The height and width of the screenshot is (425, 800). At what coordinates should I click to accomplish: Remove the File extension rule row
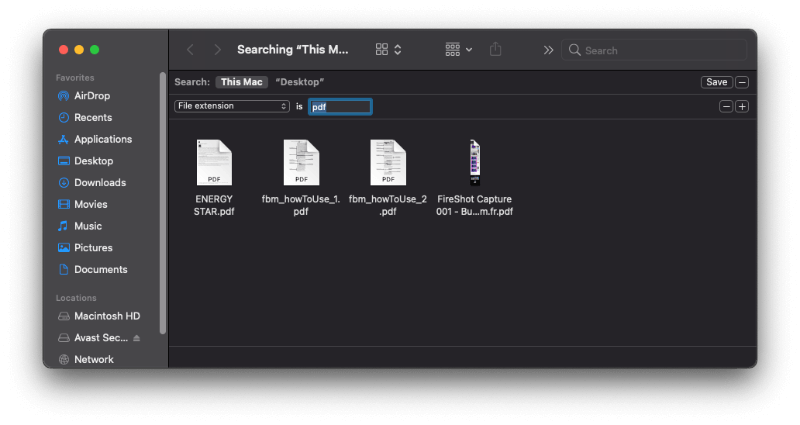[726, 107]
